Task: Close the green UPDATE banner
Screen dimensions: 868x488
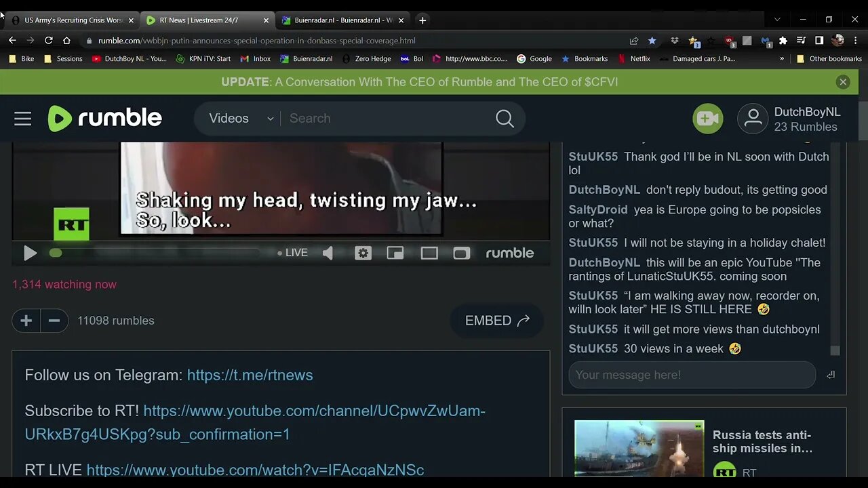Action: [843, 82]
